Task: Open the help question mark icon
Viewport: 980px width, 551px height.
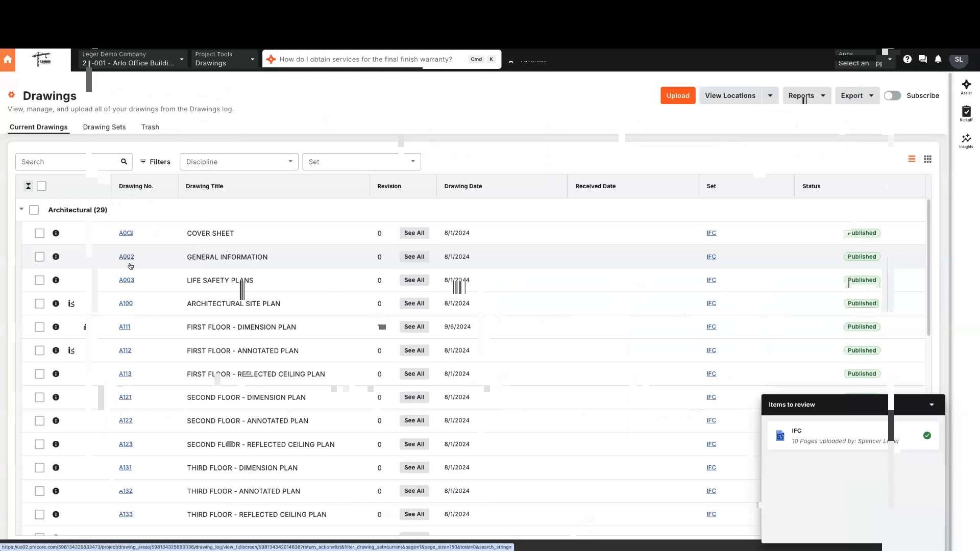Action: (908, 59)
